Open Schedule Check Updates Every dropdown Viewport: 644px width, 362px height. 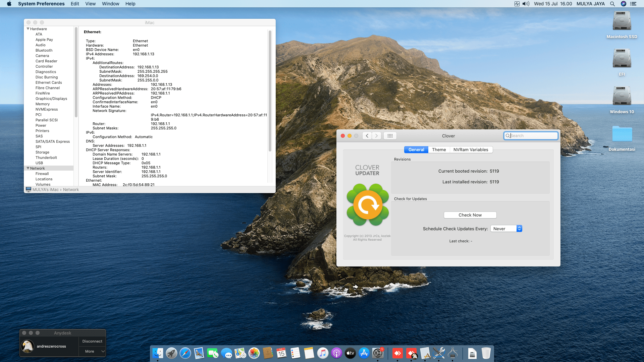(506, 229)
